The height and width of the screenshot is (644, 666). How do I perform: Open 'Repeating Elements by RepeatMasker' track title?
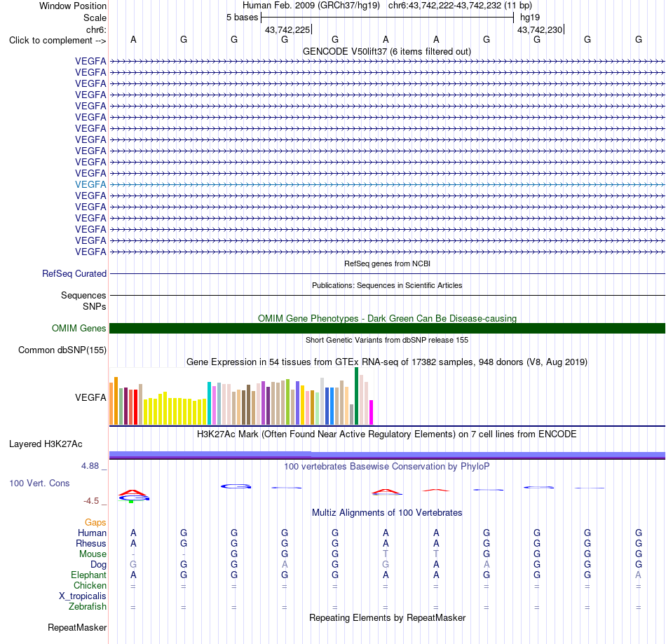point(387,617)
